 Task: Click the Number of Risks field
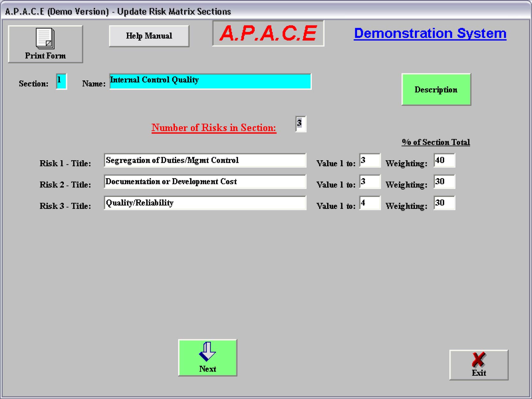[x=300, y=124]
